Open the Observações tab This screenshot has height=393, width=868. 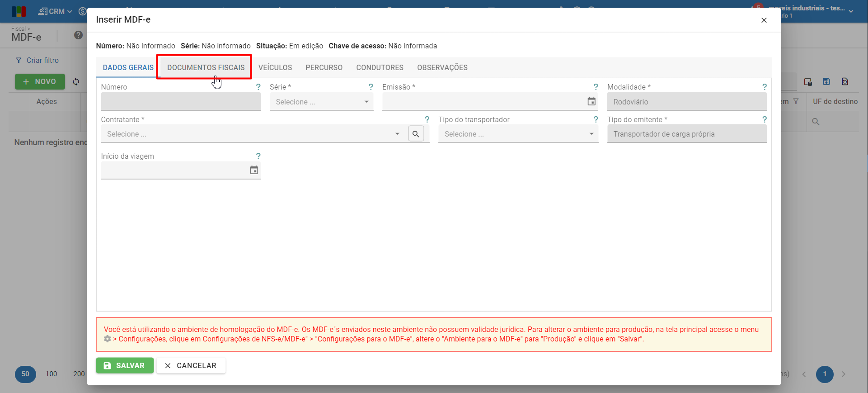coord(442,67)
